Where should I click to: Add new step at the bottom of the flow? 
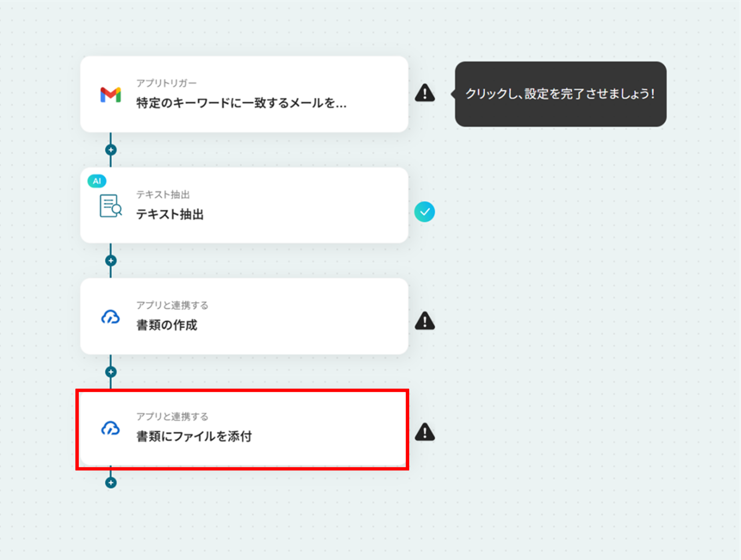(x=111, y=483)
